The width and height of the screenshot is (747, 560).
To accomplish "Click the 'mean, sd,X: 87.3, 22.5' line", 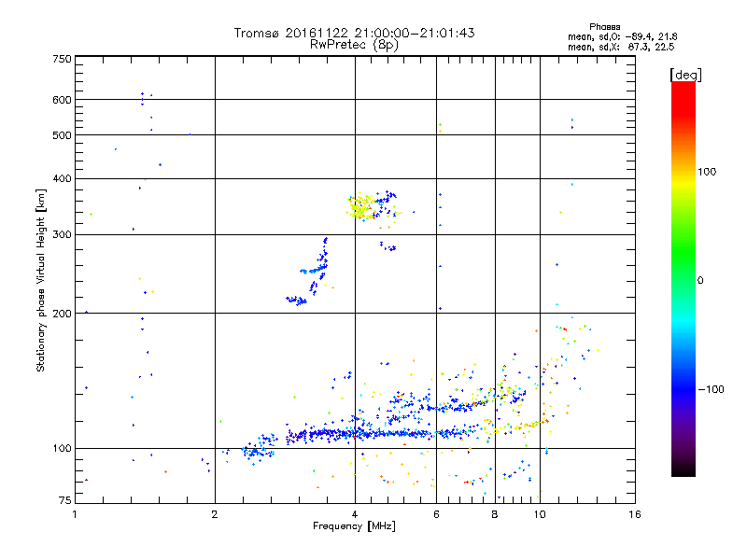I will [x=621, y=47].
